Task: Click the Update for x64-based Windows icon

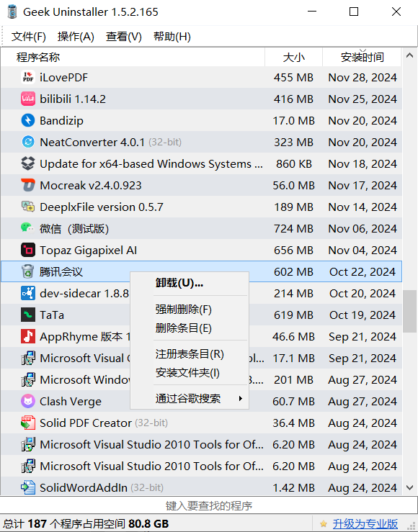Action: point(28,163)
